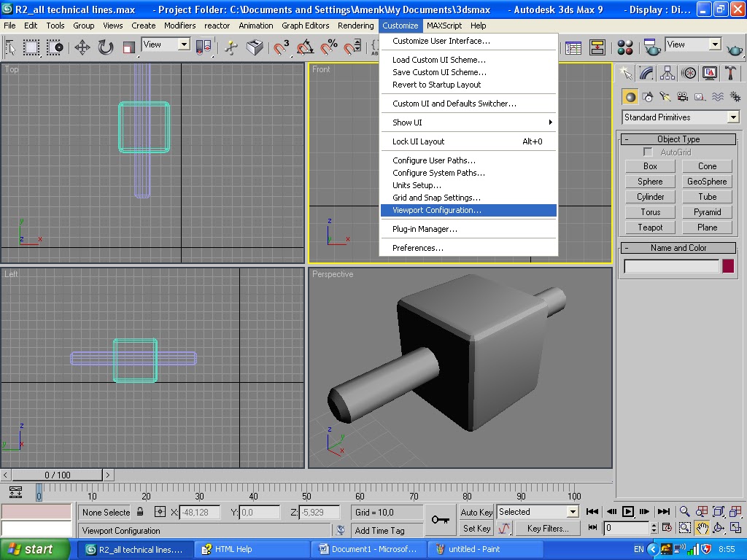
Task: Toggle Keyboard Shortcut Override icon
Action: (255, 47)
